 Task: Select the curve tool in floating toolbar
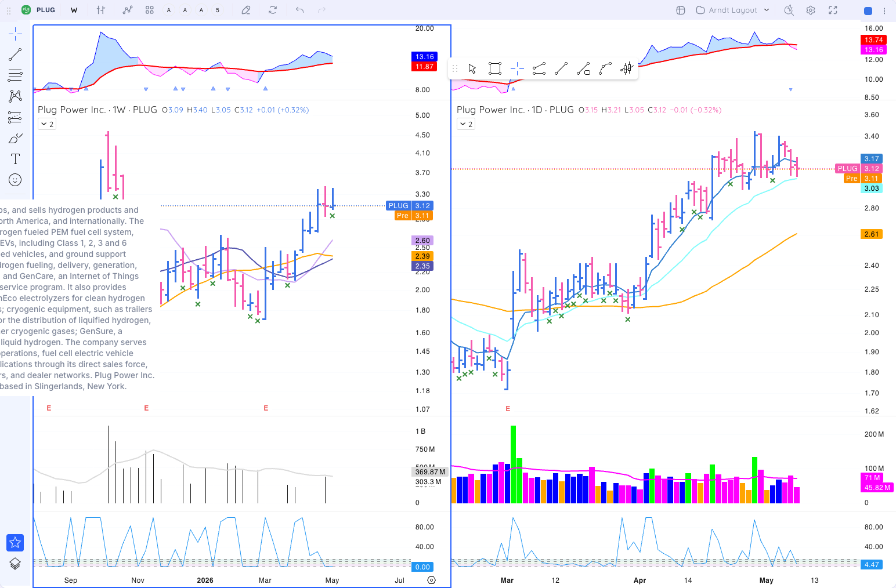point(605,68)
